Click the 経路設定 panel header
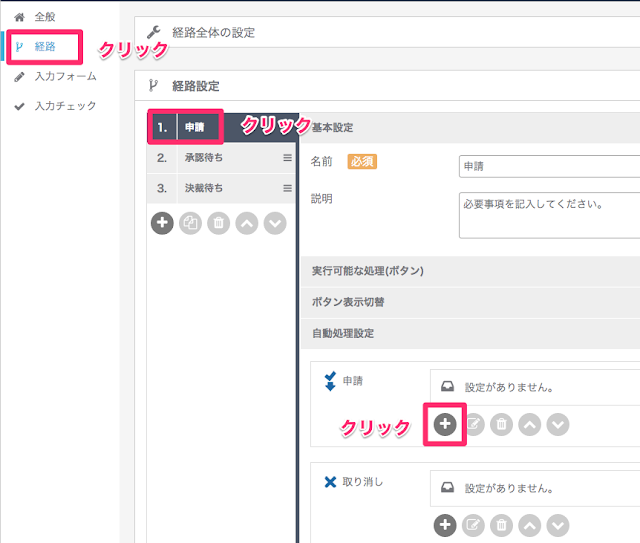Image resolution: width=640 pixels, height=543 pixels. [x=387, y=86]
